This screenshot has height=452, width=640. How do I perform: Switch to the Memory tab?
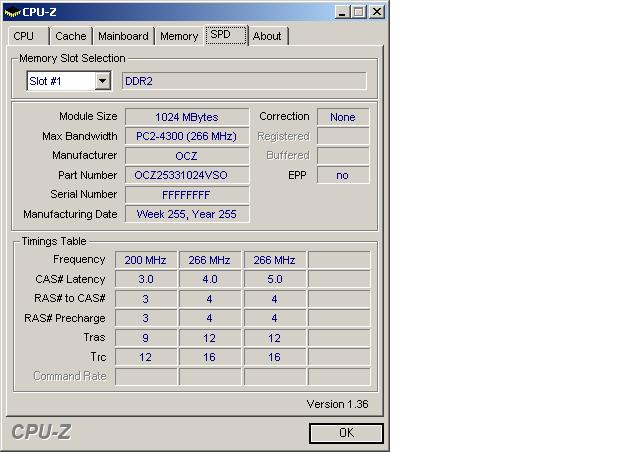coord(179,36)
